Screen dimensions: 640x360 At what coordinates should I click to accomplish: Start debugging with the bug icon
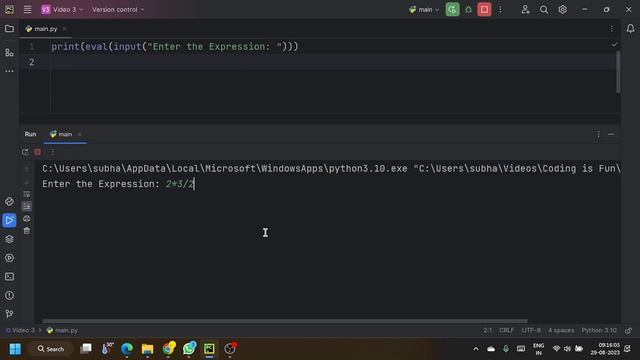(x=469, y=9)
